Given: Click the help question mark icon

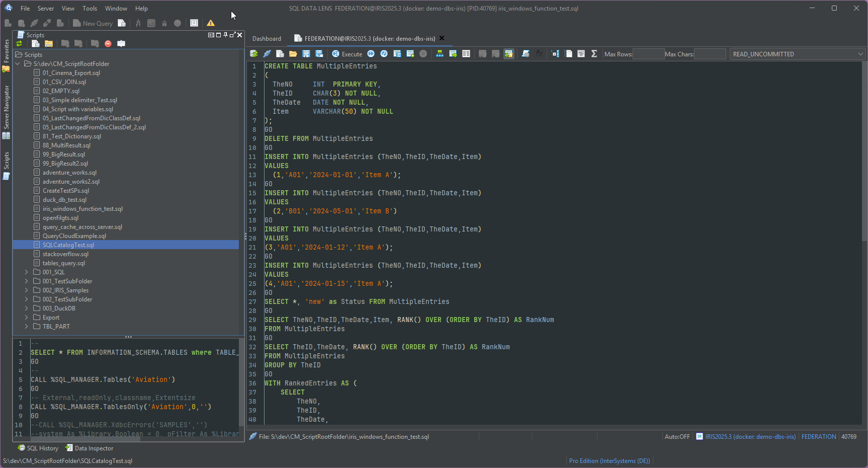Looking at the screenshot, I should [178, 23].
